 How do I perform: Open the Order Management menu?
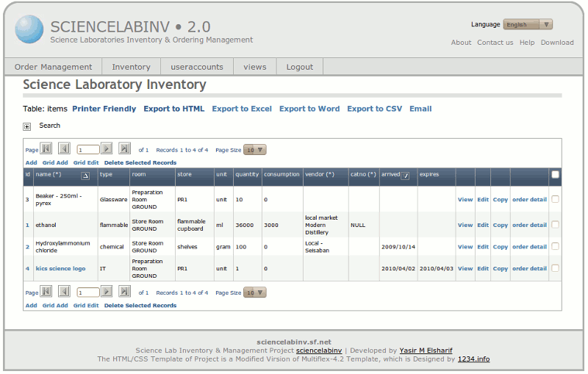[54, 67]
